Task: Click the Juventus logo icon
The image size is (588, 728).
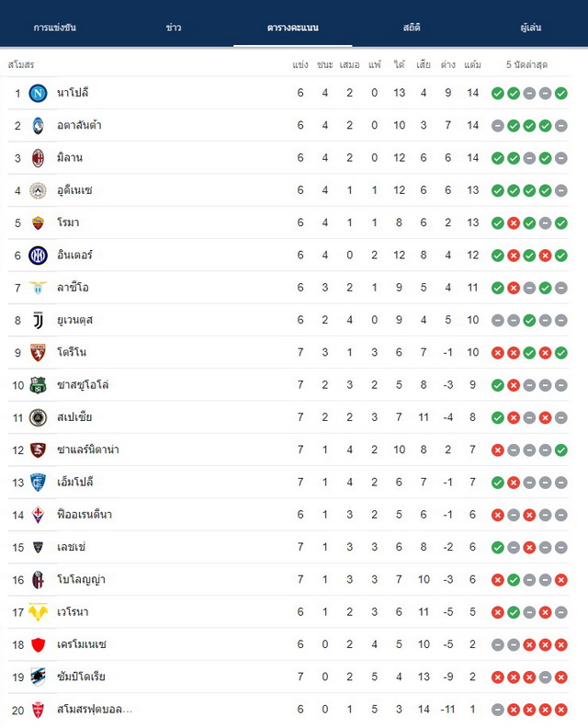Action: (38, 321)
